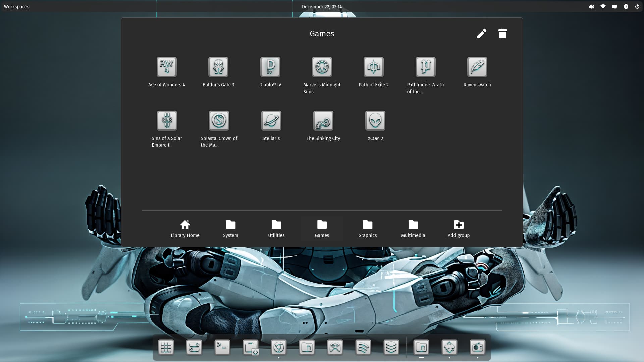Open the power menu

pos(637,7)
